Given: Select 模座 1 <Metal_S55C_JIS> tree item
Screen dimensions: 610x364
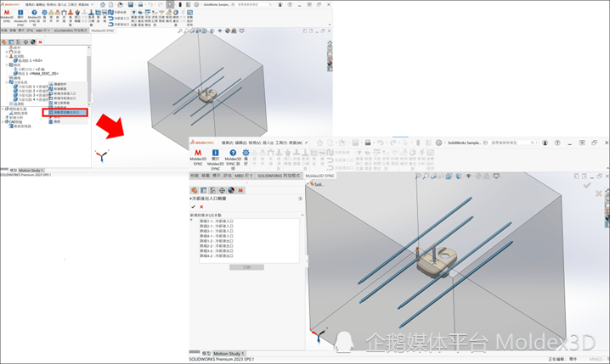Looking at the screenshot, I should [x=36, y=74].
